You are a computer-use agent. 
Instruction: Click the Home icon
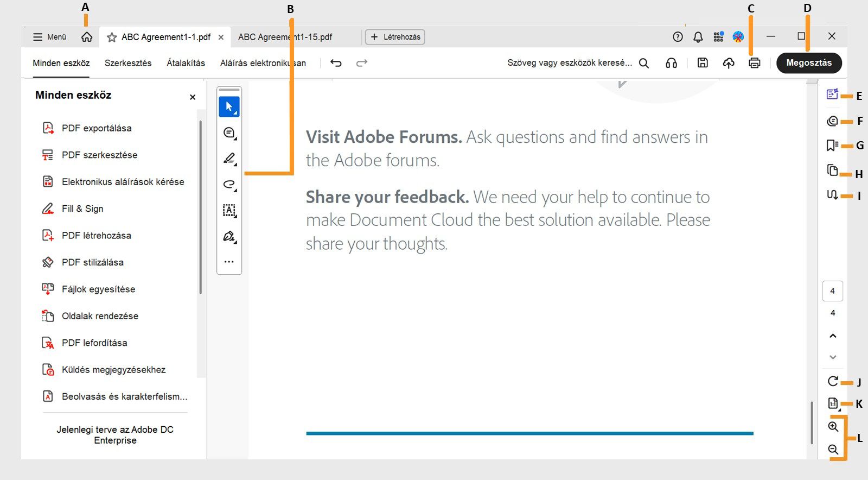(87, 37)
